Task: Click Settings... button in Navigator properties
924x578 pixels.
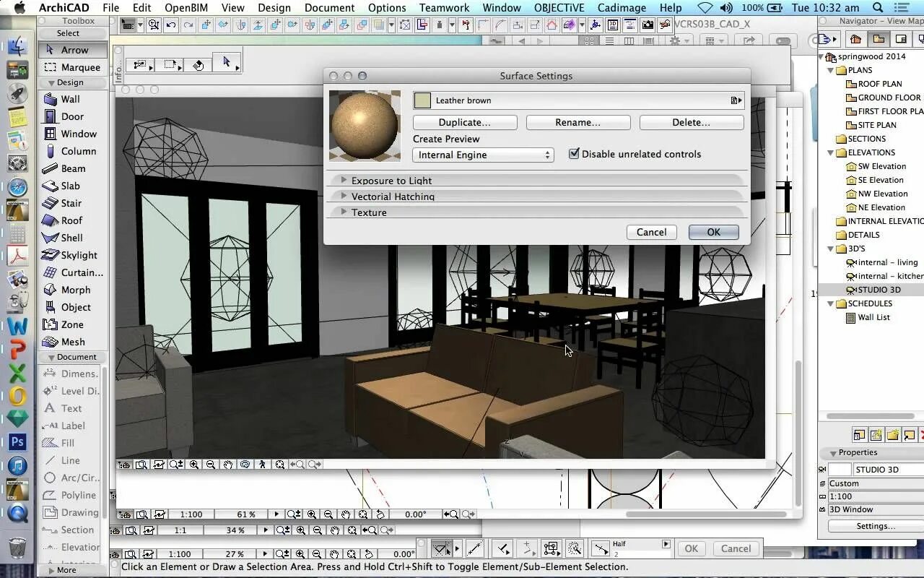Action: coord(876,526)
